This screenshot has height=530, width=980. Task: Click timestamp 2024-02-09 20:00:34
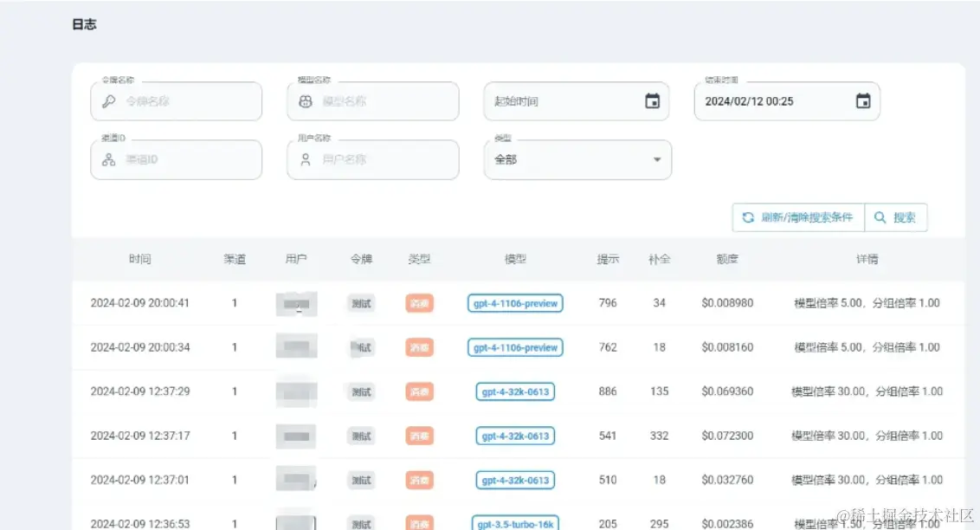[x=140, y=347]
